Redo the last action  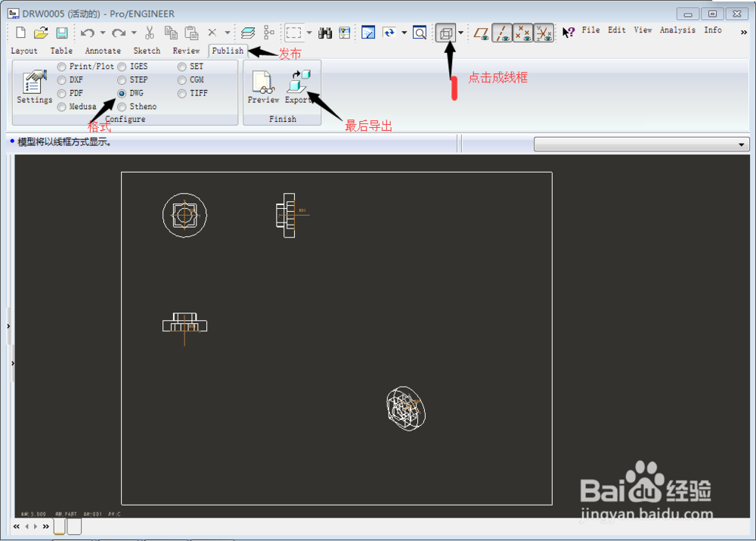(118, 33)
